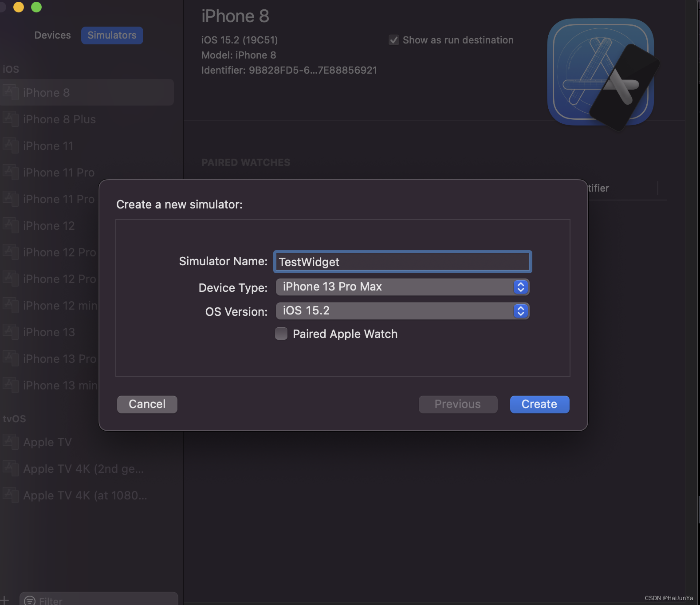700x605 pixels.
Task: Click the filter icon in sidebar
Action: coord(30,601)
